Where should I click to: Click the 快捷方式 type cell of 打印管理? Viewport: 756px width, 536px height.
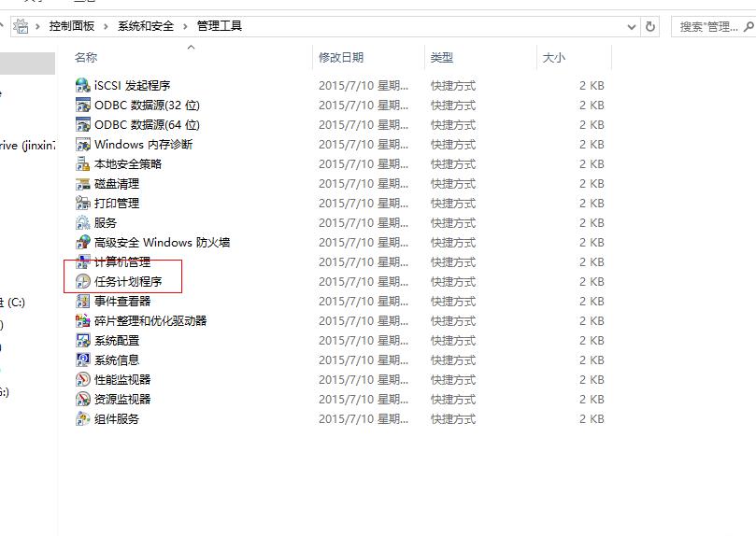453,204
